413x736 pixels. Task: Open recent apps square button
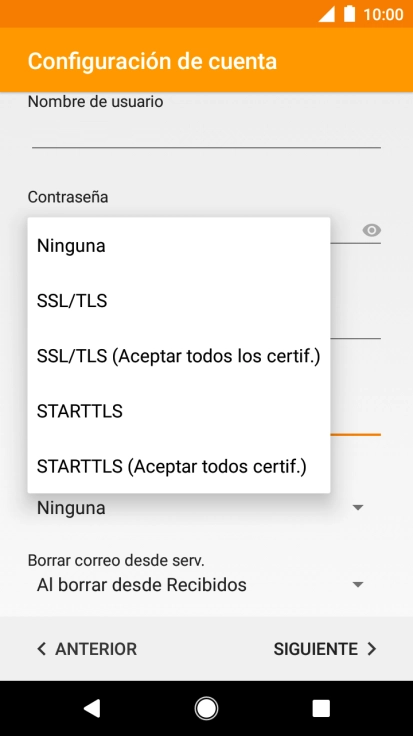click(321, 708)
